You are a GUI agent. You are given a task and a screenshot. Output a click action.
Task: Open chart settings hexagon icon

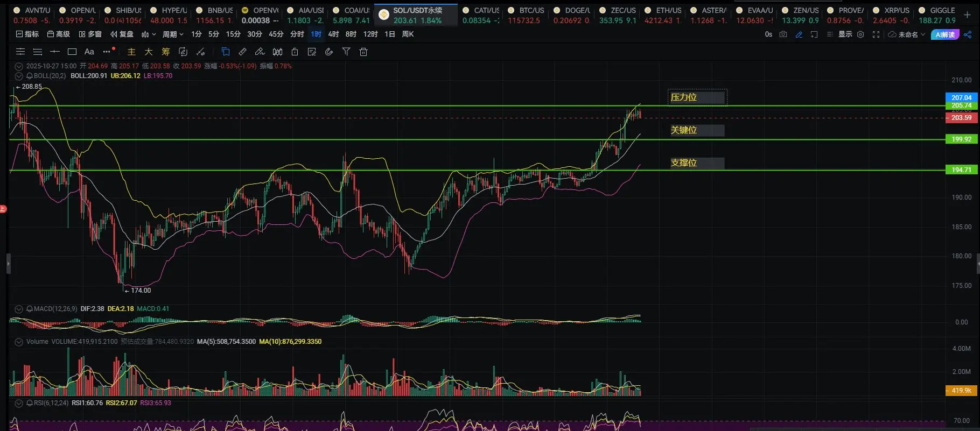click(x=860, y=34)
